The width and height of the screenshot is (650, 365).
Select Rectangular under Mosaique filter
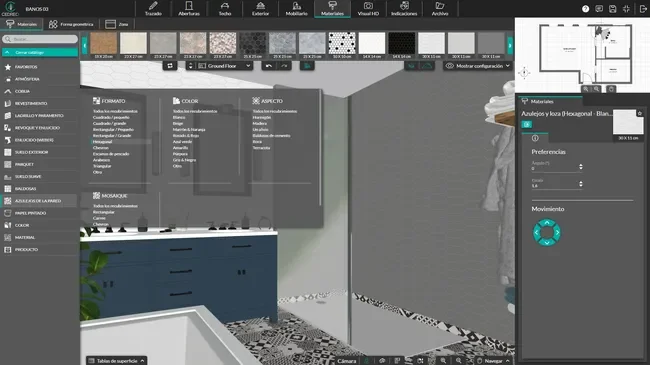pyautogui.click(x=104, y=212)
